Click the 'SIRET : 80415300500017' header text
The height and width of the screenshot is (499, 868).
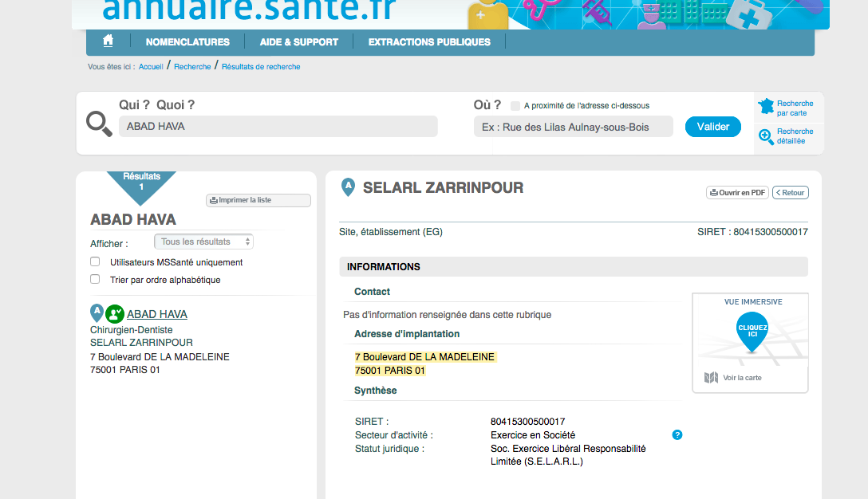click(x=752, y=232)
